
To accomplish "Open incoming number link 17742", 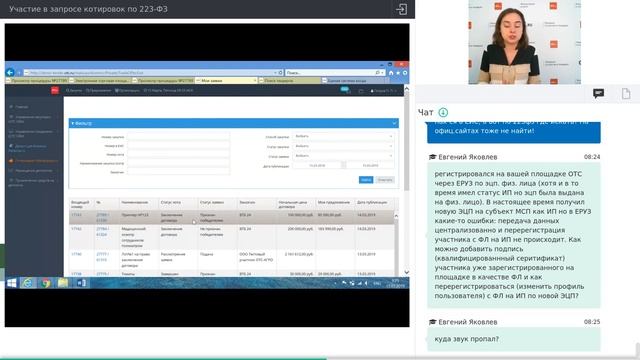I will pos(76,229).
